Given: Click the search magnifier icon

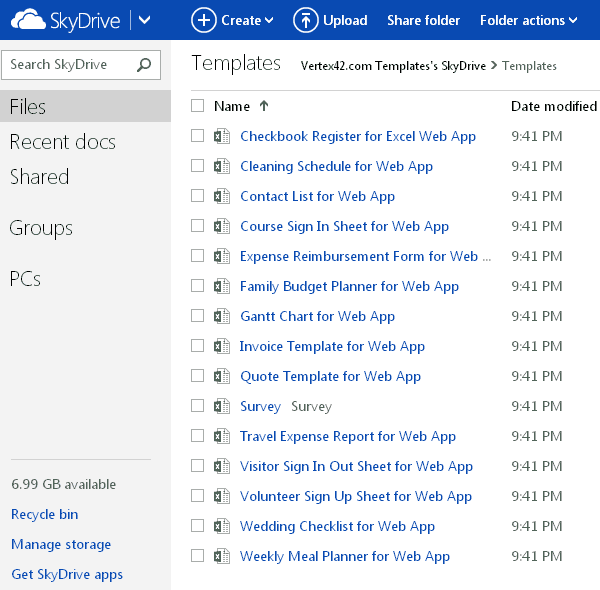Looking at the screenshot, I should 144,65.
